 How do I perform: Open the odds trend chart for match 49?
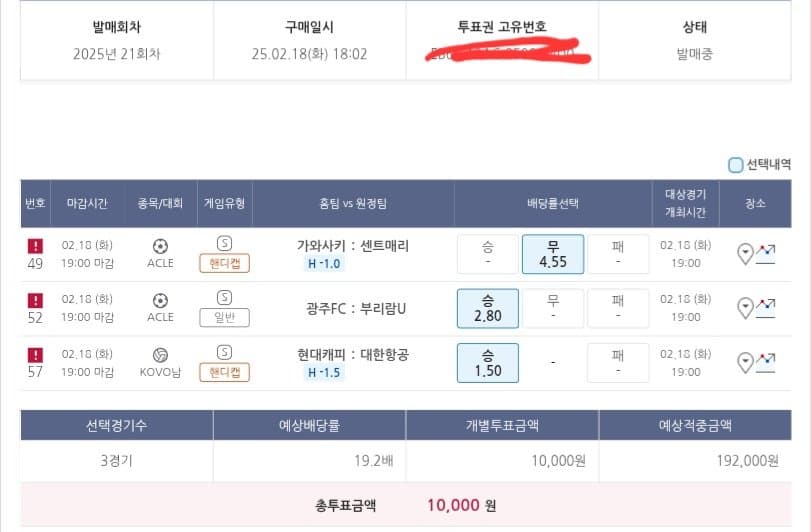[766, 254]
